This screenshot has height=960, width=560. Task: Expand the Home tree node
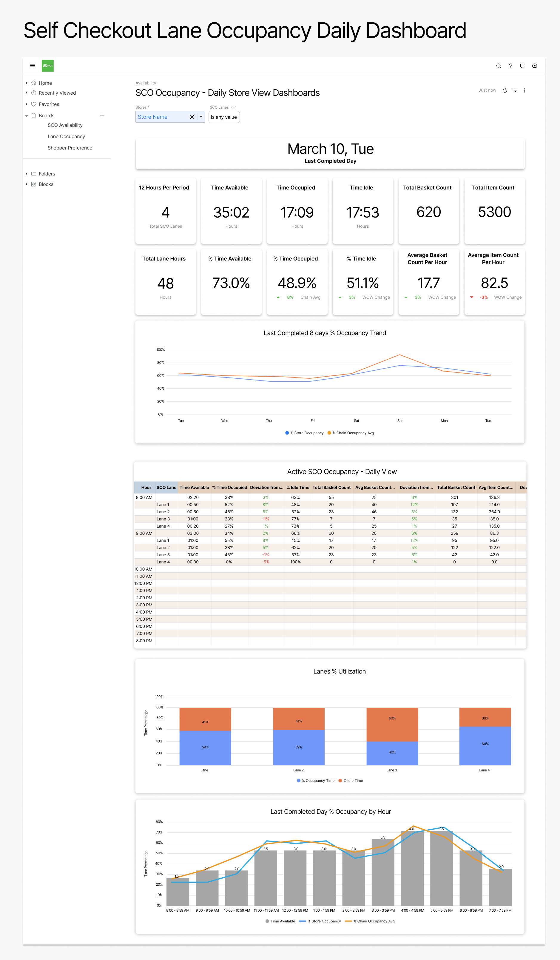(x=26, y=83)
